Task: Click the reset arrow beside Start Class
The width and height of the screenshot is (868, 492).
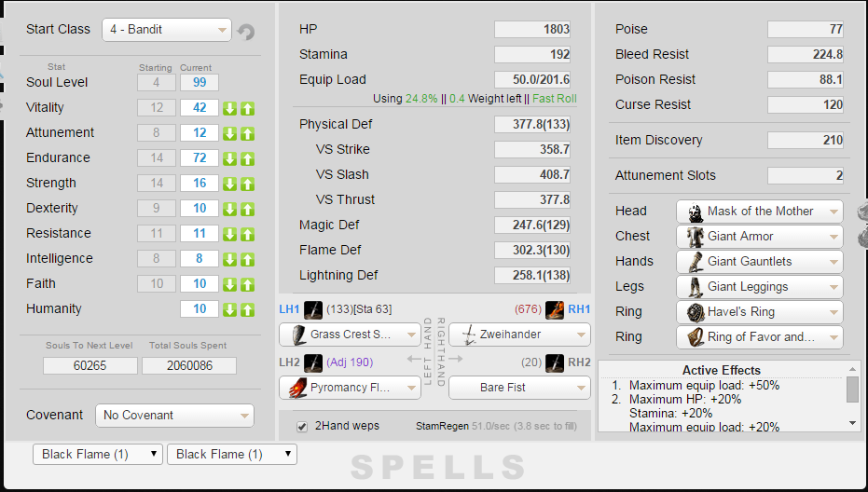Action: pyautogui.click(x=245, y=32)
